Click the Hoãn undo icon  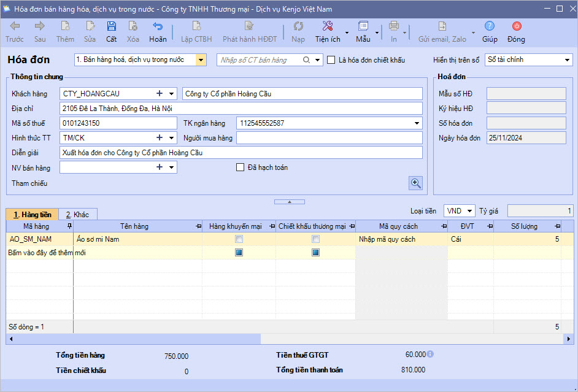(158, 26)
